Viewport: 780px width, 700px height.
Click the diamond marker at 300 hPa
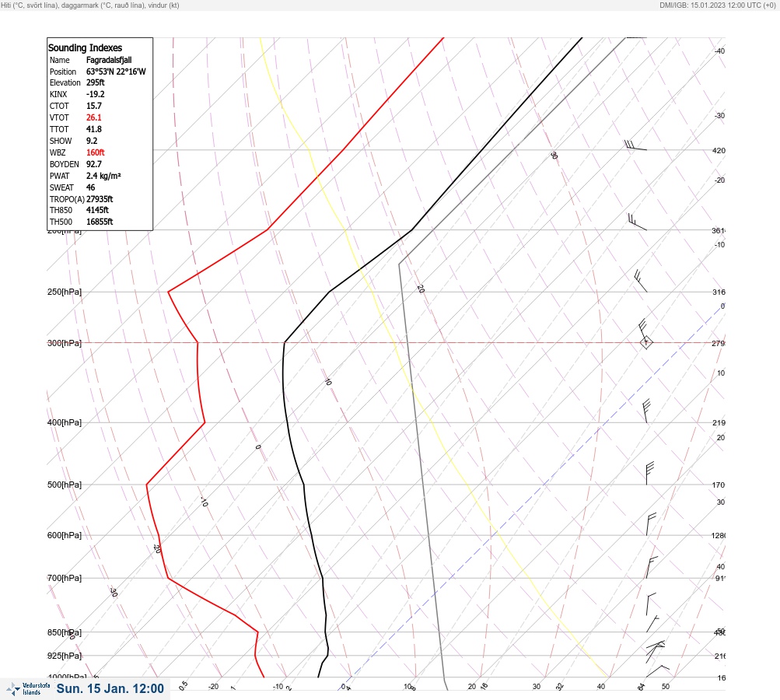[646, 342]
